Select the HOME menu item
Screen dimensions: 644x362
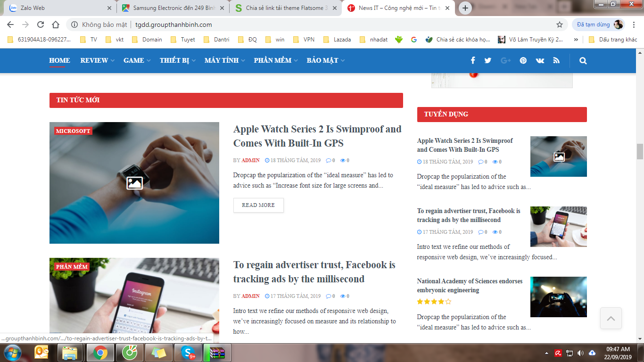[59, 60]
